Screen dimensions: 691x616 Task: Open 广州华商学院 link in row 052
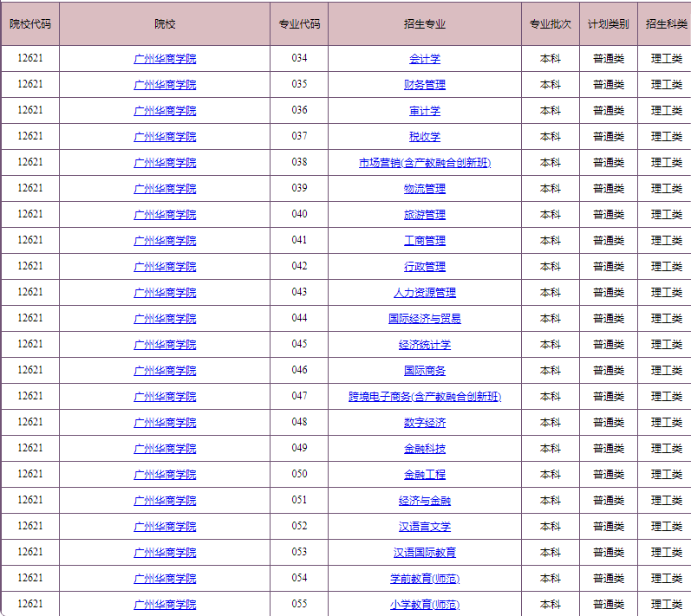[x=165, y=526]
